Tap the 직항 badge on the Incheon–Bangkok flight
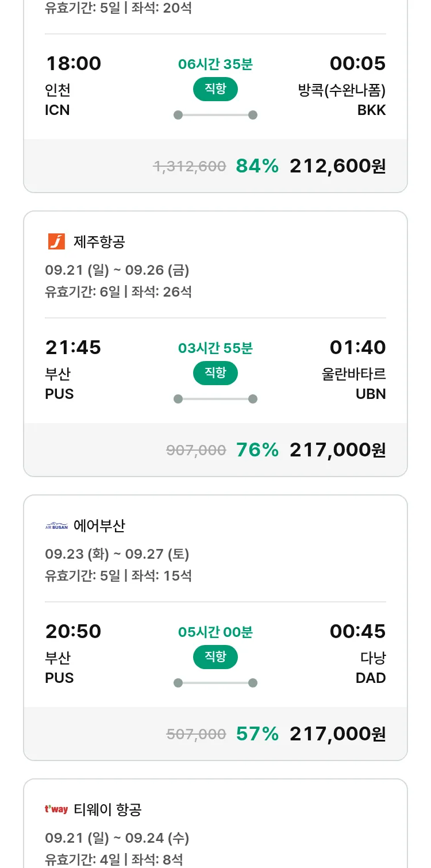Image resolution: width=431 pixels, height=868 pixels. 215,89
